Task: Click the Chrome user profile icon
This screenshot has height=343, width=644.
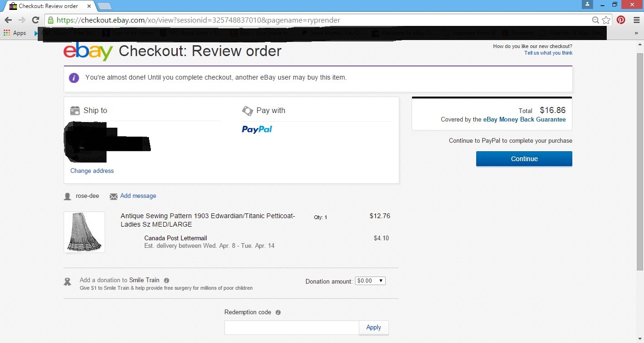Action: [587, 4]
